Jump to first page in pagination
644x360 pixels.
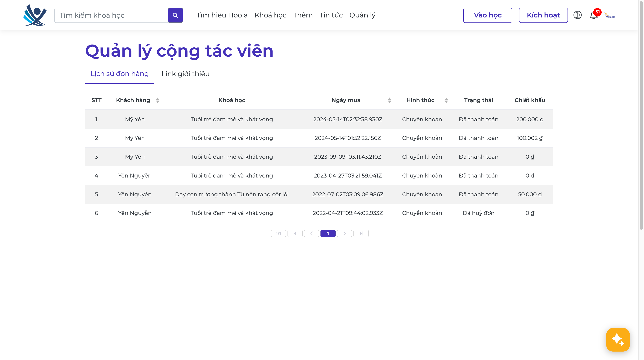tap(295, 233)
